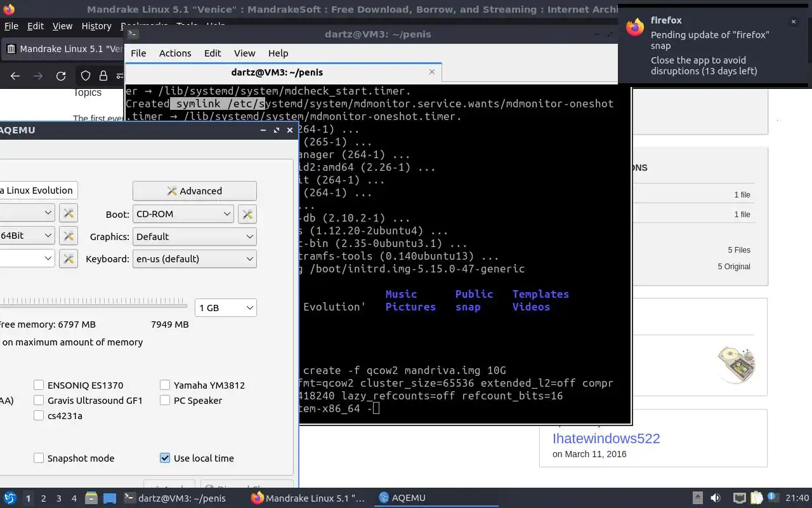Click wrench icon left of Boot label

[69, 213]
